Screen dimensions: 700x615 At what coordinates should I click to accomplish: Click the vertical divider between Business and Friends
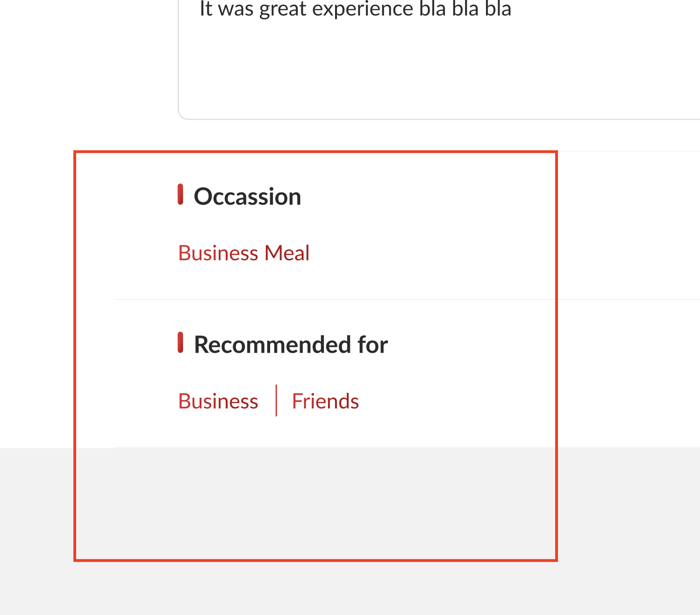[276, 400]
